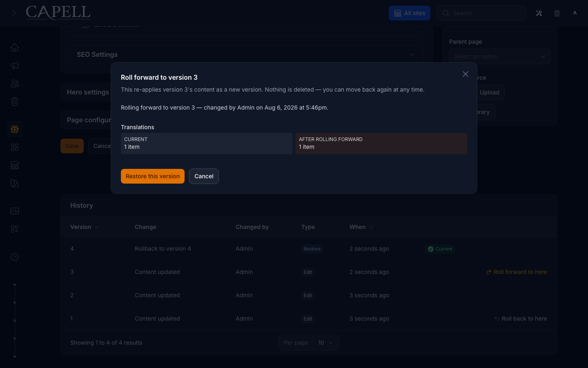The image size is (588, 368).
Task: Focus the Search field
Action: (481, 13)
